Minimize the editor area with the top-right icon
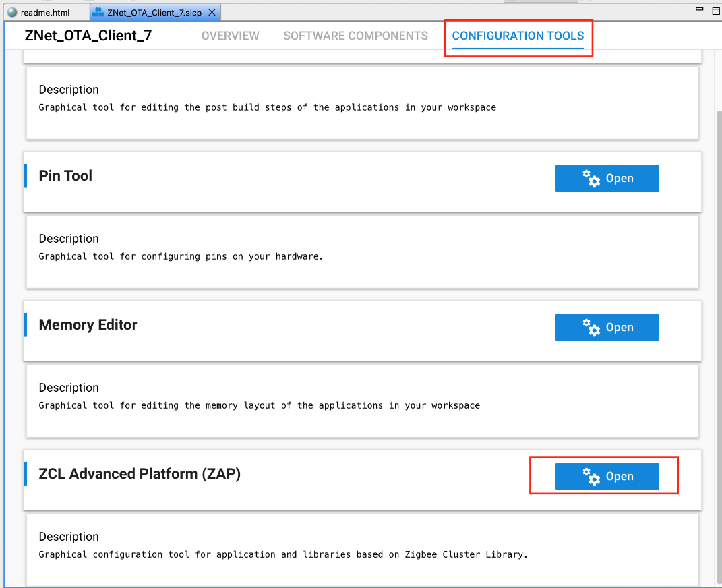Viewport: 722px width, 588px height. 698,11
